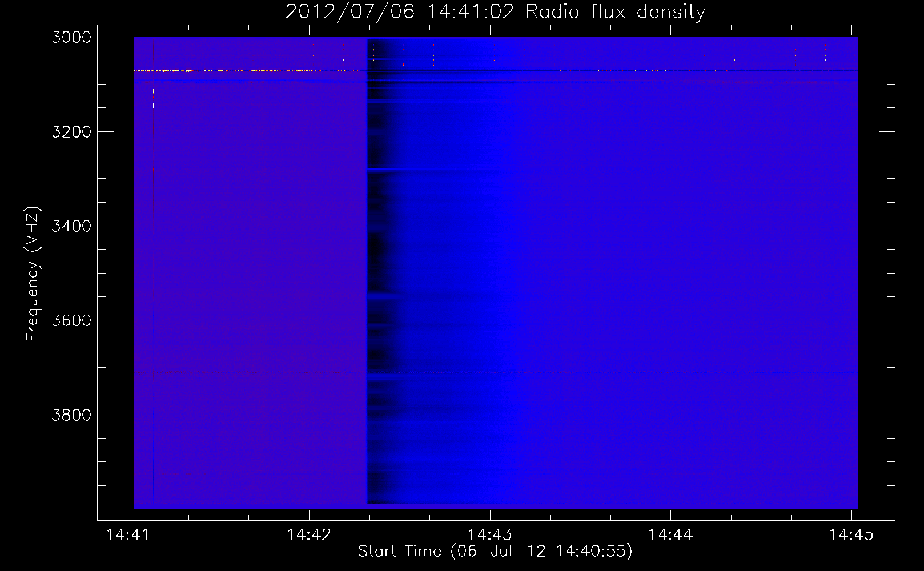Select the 3200 frequency tick label
The width and height of the screenshot is (924, 571).
point(71,132)
